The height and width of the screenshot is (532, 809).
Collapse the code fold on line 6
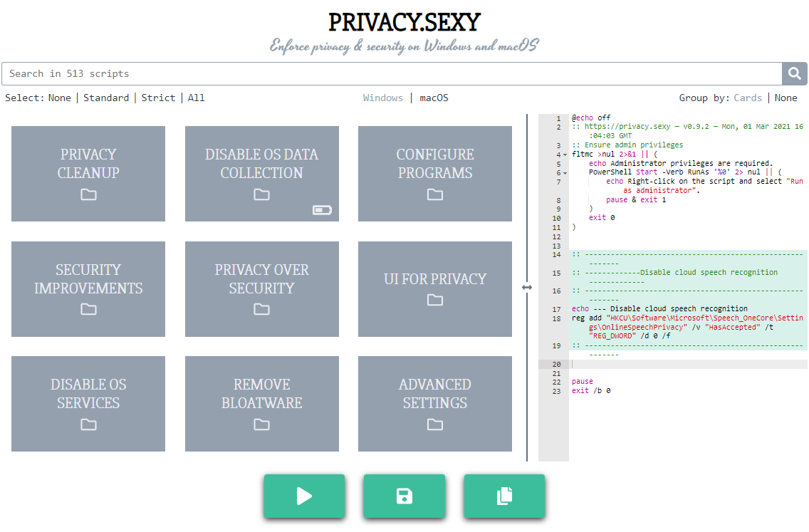[x=565, y=172]
